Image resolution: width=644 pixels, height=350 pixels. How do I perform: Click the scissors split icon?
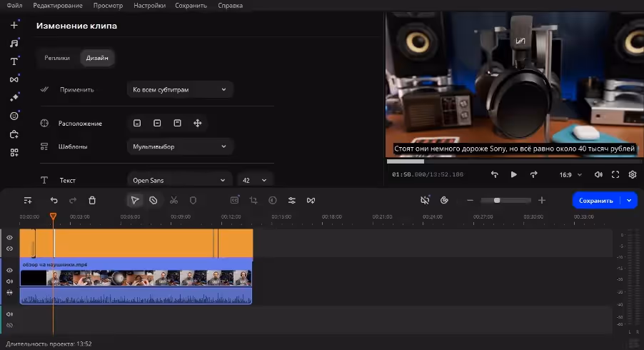tap(173, 201)
